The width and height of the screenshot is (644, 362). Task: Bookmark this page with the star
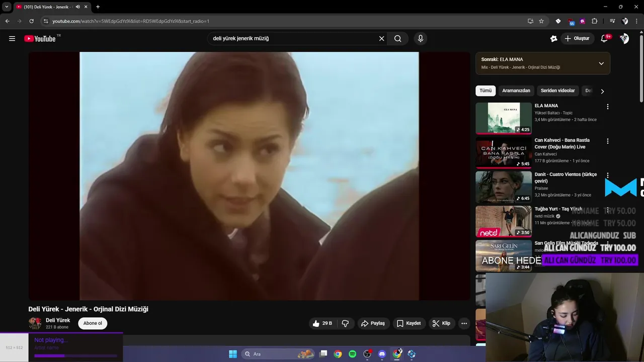(x=541, y=21)
